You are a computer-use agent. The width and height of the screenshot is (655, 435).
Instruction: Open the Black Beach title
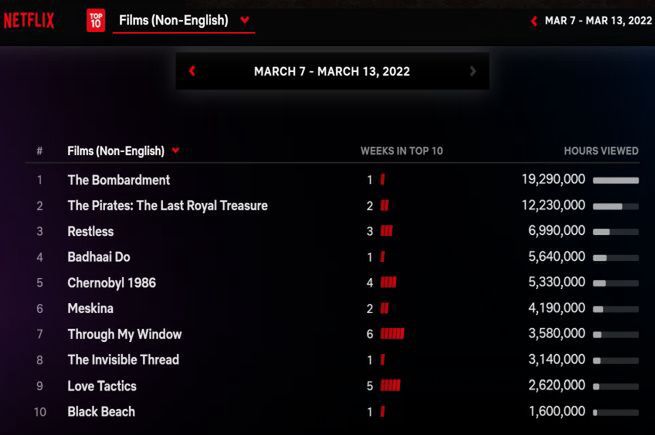(102, 412)
